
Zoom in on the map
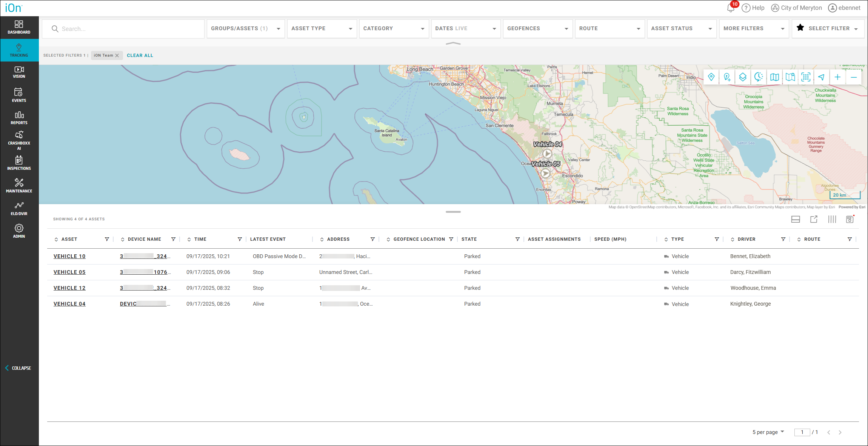[837, 77]
